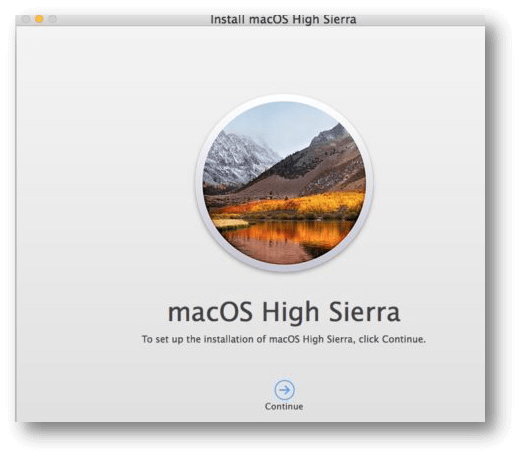The height and width of the screenshot is (459, 522).
Task: Click the greyed-out zoom window button
Action: pos(53,19)
